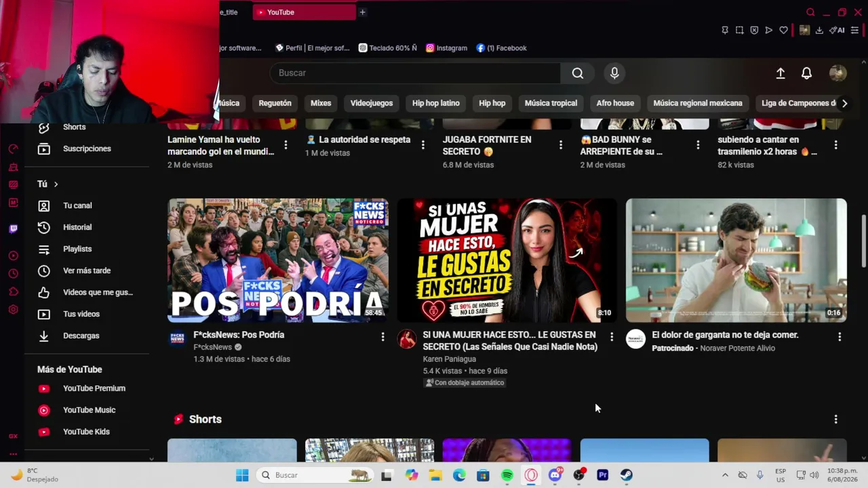Image resolution: width=868 pixels, height=488 pixels.
Task: Open the YouTube account avatar menu
Action: 837,73
